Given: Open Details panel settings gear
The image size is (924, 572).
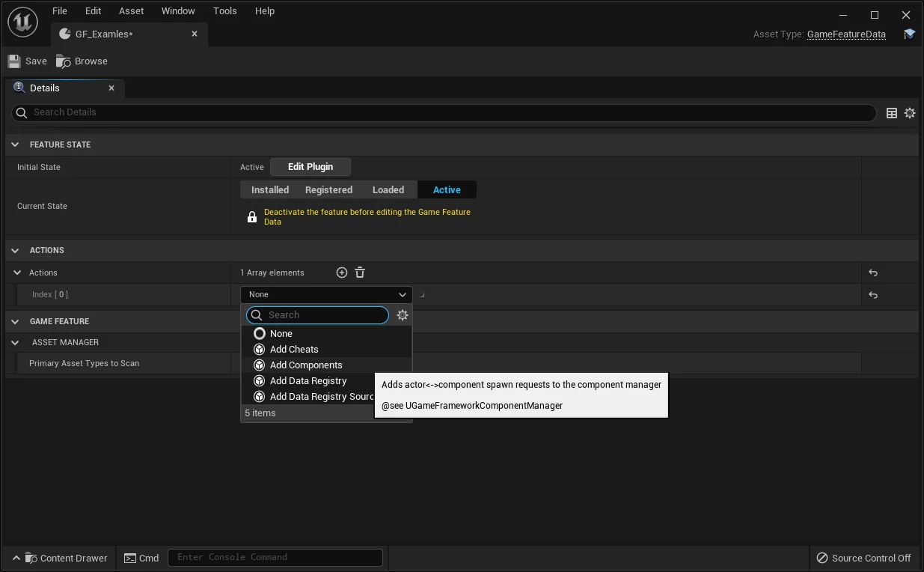Looking at the screenshot, I should (910, 113).
